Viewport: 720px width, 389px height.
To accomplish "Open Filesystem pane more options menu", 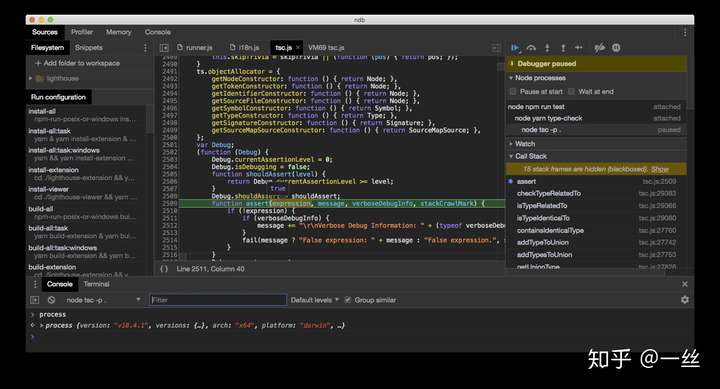I will (x=146, y=48).
